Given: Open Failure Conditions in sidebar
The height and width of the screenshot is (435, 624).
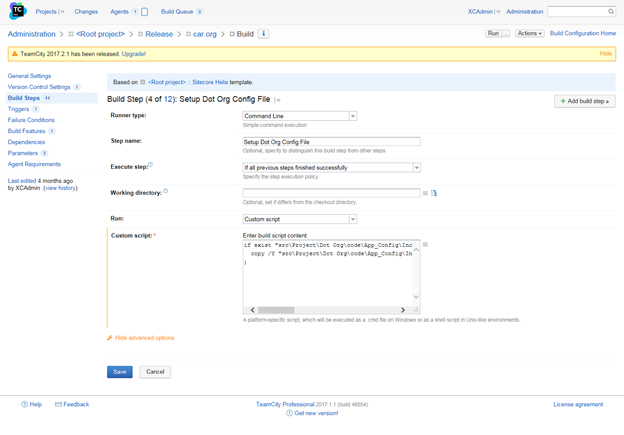Looking at the screenshot, I should click(31, 120).
